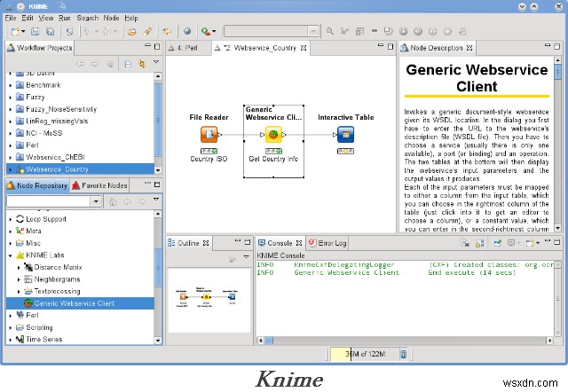Click the memory garbage collector trash icon
This screenshot has height=392, width=568.
click(403, 354)
